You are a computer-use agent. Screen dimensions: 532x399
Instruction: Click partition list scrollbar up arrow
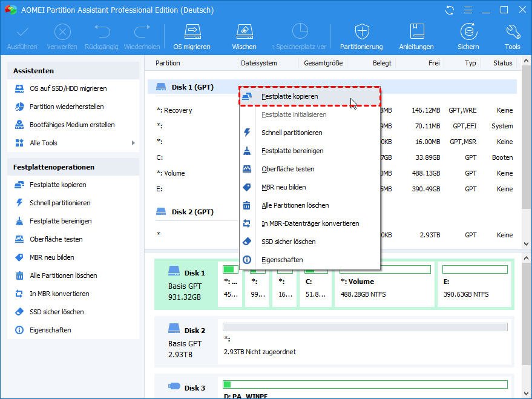[x=526, y=61]
